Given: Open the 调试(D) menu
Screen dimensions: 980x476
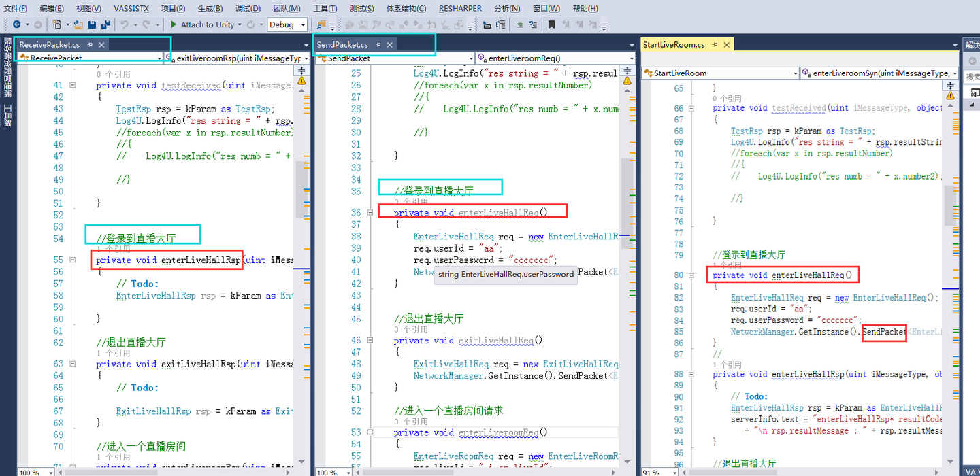Looking at the screenshot, I should click(x=248, y=8).
